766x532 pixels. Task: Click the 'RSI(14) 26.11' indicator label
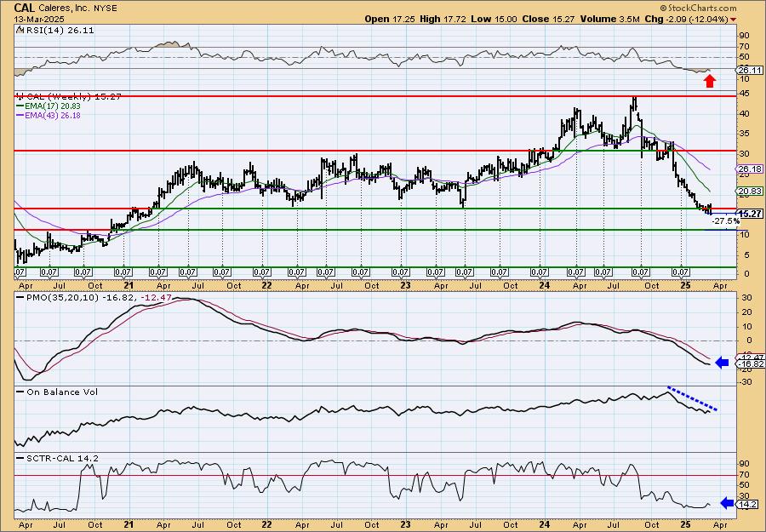click(x=59, y=30)
